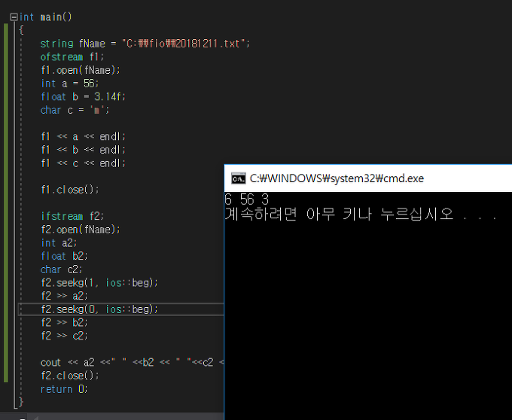Click the 'int a = 56;' line
This screenshot has height=420, width=512.
pyautogui.click(x=69, y=84)
